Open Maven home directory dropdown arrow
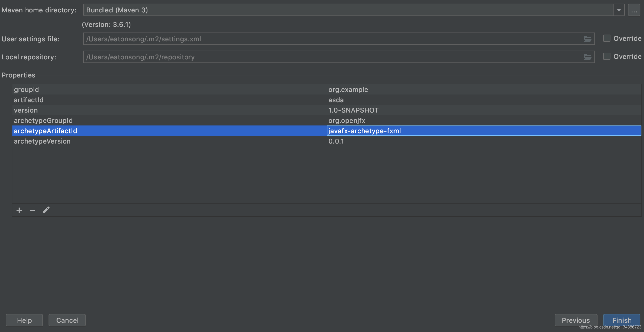This screenshot has height=332, width=644. click(x=619, y=10)
